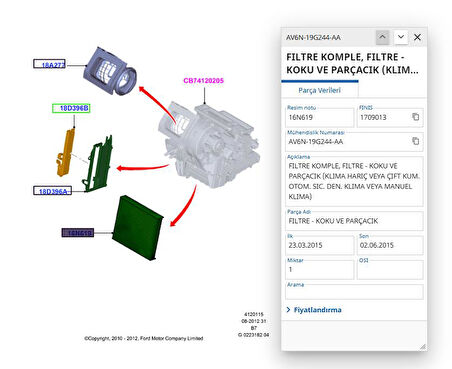Expand the Fiyatlandırma section

point(314,310)
